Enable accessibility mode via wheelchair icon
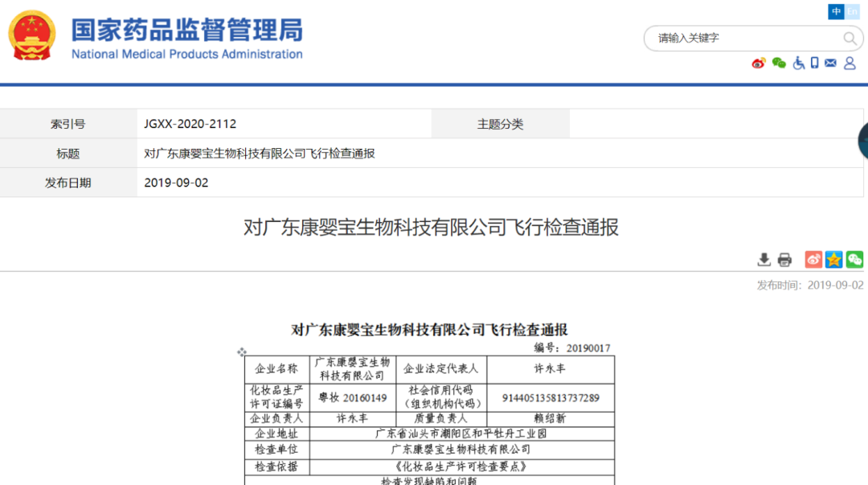Image resolution: width=868 pixels, height=485 pixels. (x=798, y=63)
